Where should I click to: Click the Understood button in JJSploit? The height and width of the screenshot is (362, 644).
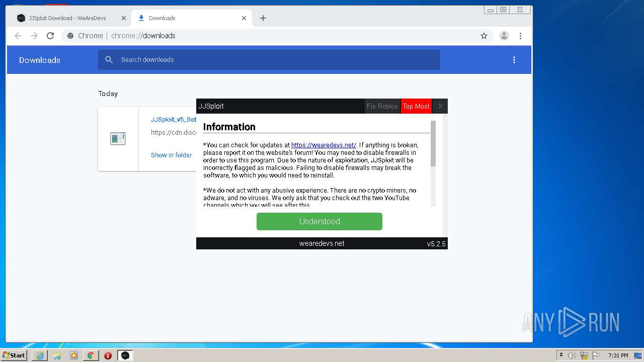point(319,221)
